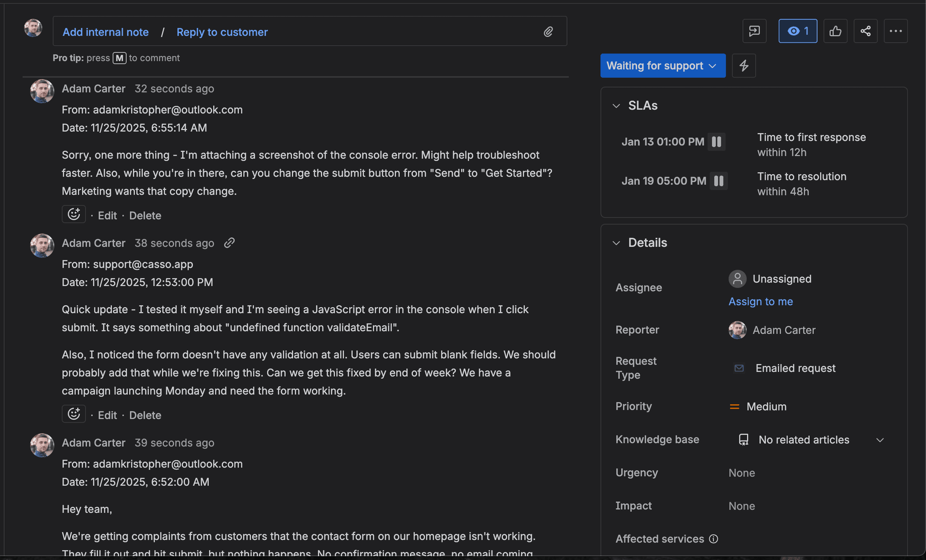Viewport: 926px width, 560px height.
Task: Open the Waiting for support status dropdown
Action: 663,66
